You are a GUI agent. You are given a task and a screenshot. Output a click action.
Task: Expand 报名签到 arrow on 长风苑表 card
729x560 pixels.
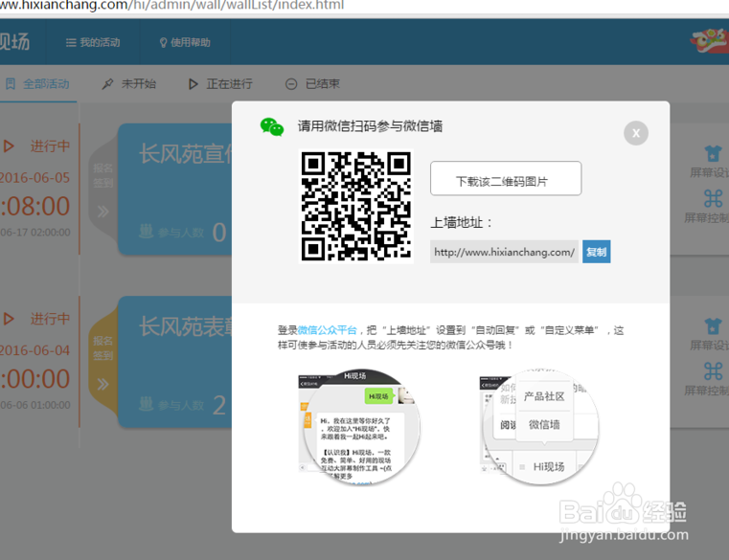(103, 384)
